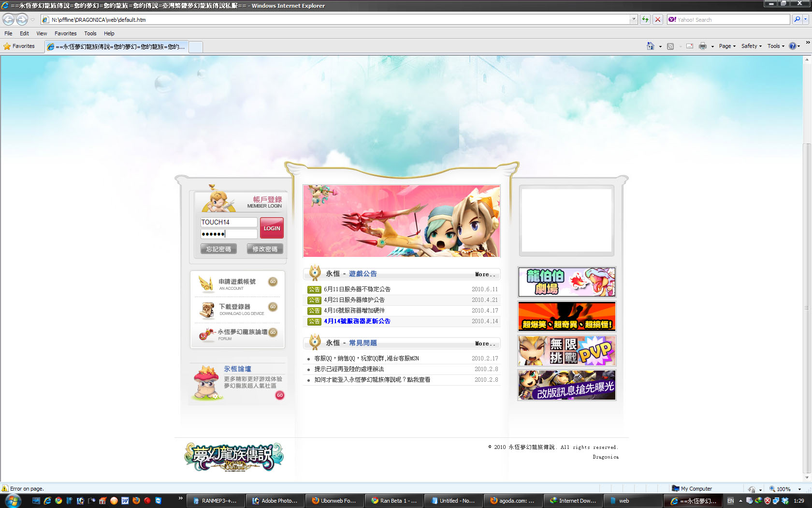Viewport: 812px width, 508px height.
Task: Open search provider dropdown arrow
Action: (806, 19)
